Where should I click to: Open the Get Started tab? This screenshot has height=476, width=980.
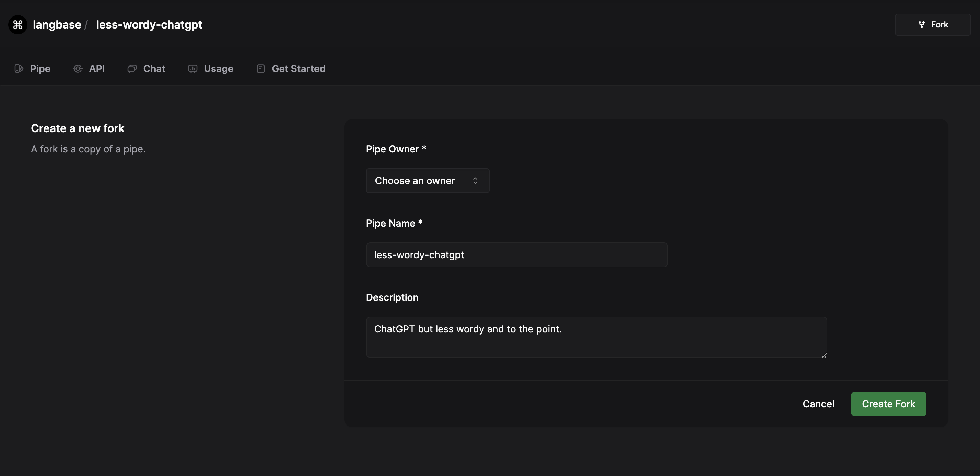(298, 69)
